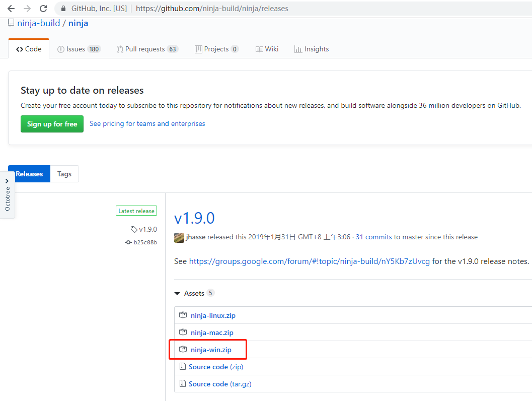Viewport: 532px width, 401px height.
Task: Refresh the page with the reload icon
Action: point(43,8)
